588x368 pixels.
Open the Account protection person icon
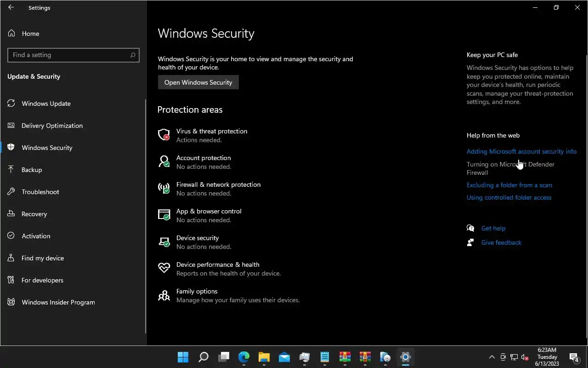pos(164,161)
